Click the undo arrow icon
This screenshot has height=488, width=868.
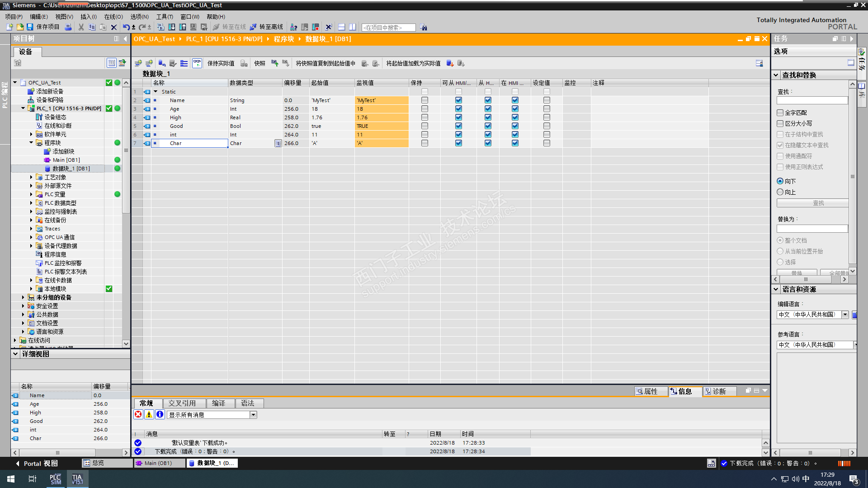click(126, 27)
